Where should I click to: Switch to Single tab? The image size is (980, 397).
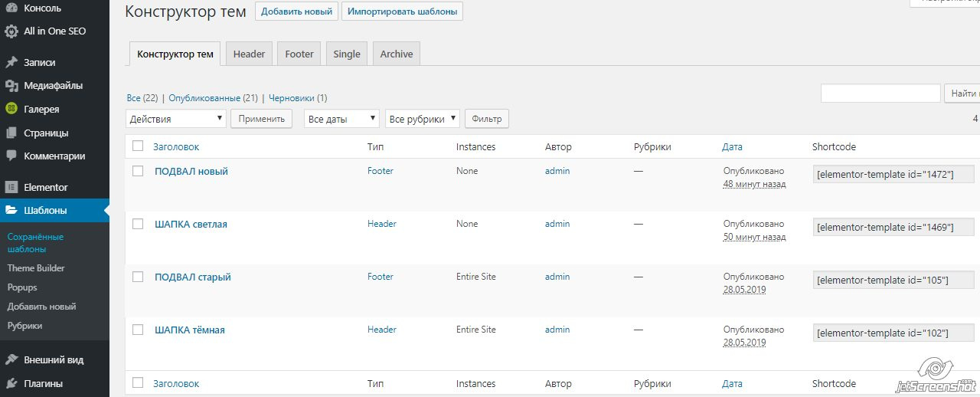pyautogui.click(x=347, y=54)
